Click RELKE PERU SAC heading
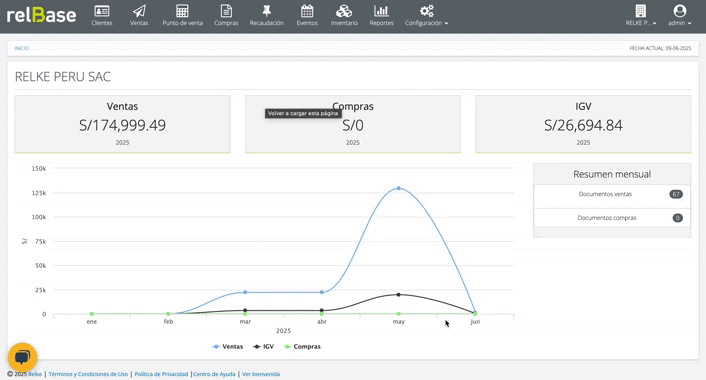The width and height of the screenshot is (706, 380). (63, 77)
